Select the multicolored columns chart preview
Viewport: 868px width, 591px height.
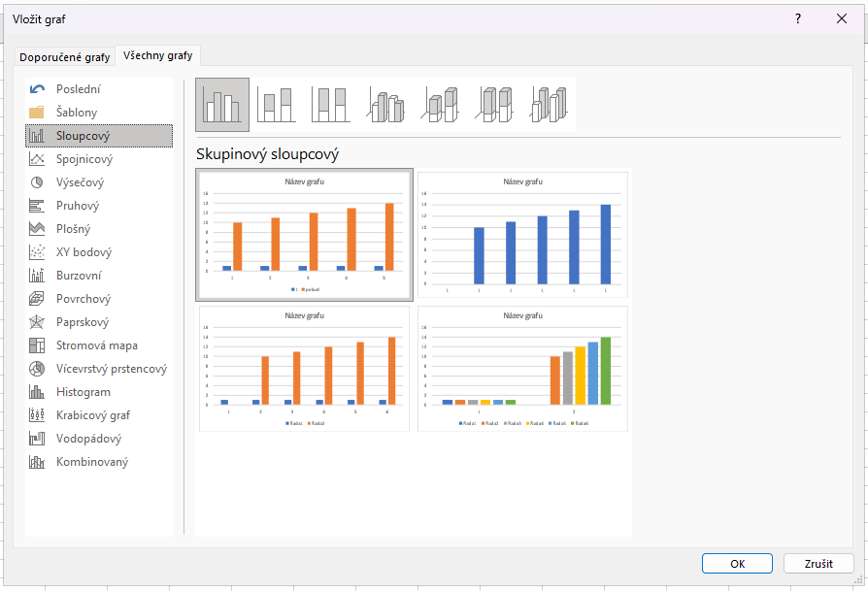click(x=522, y=369)
